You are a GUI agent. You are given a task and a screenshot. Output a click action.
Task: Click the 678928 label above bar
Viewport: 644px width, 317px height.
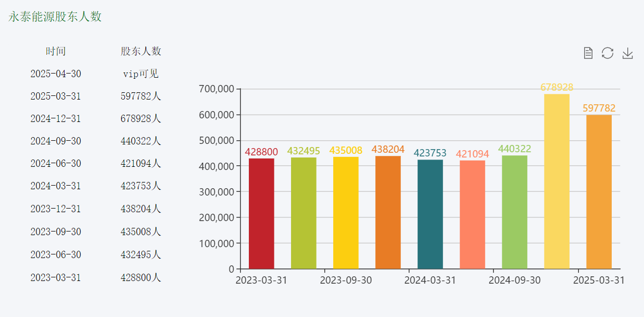tap(557, 88)
